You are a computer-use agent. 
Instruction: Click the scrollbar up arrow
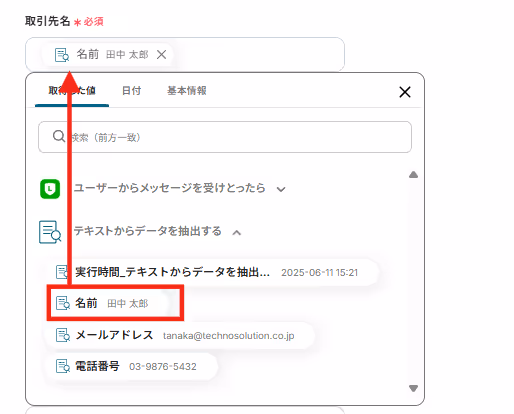coord(413,175)
